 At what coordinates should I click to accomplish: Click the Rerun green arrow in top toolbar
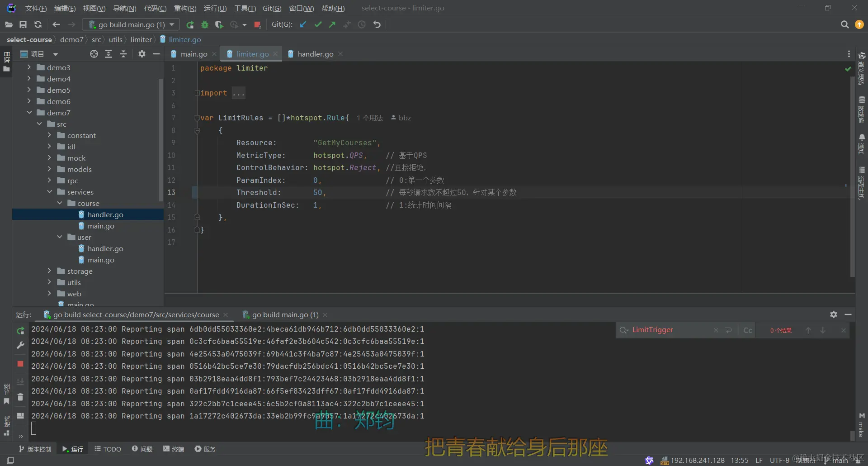point(190,24)
